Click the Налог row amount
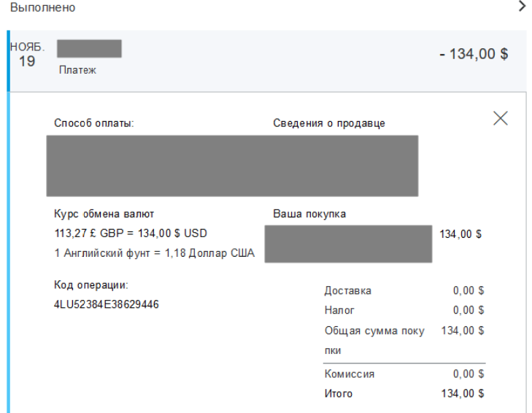 coord(469,310)
